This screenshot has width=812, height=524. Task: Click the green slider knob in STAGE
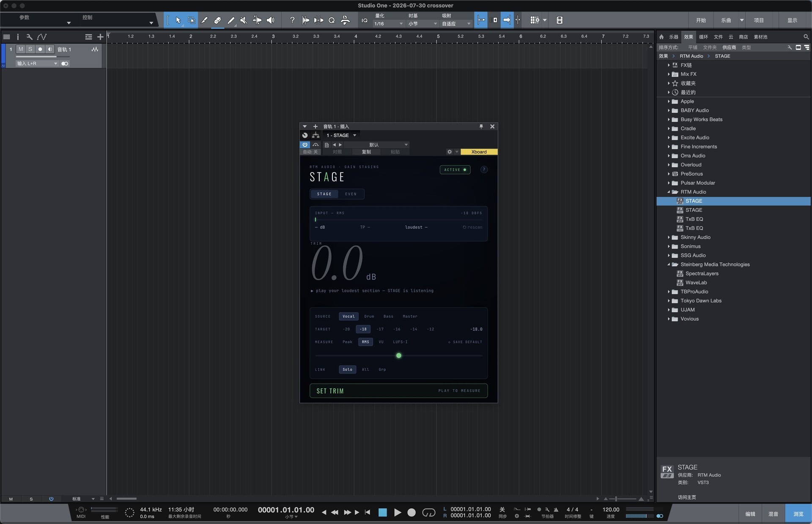pyautogui.click(x=398, y=355)
